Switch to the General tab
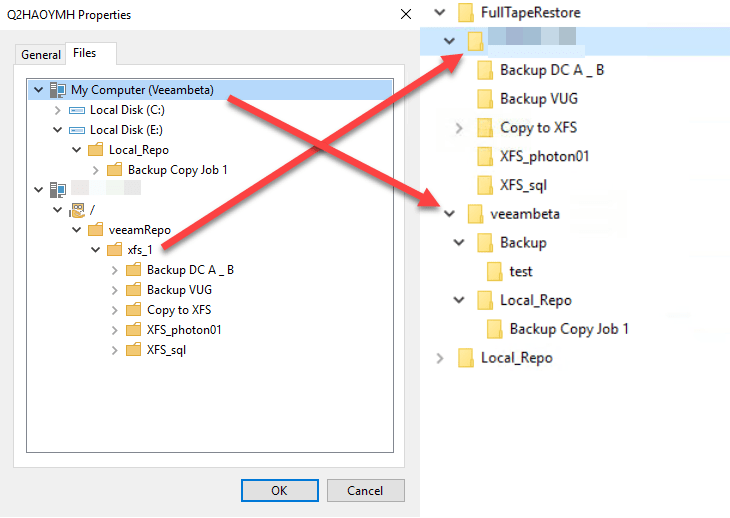Screen dimensions: 730x518 [x=41, y=55]
